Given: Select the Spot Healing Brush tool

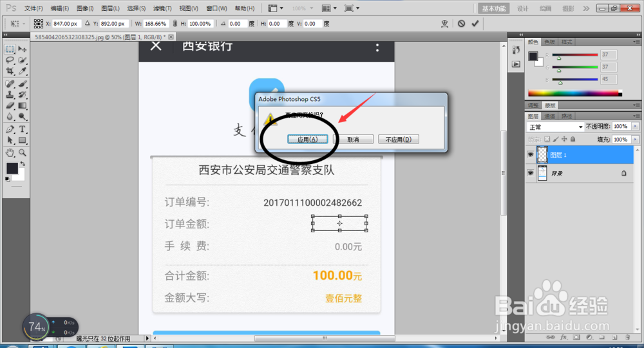Looking at the screenshot, I should coord(10,84).
